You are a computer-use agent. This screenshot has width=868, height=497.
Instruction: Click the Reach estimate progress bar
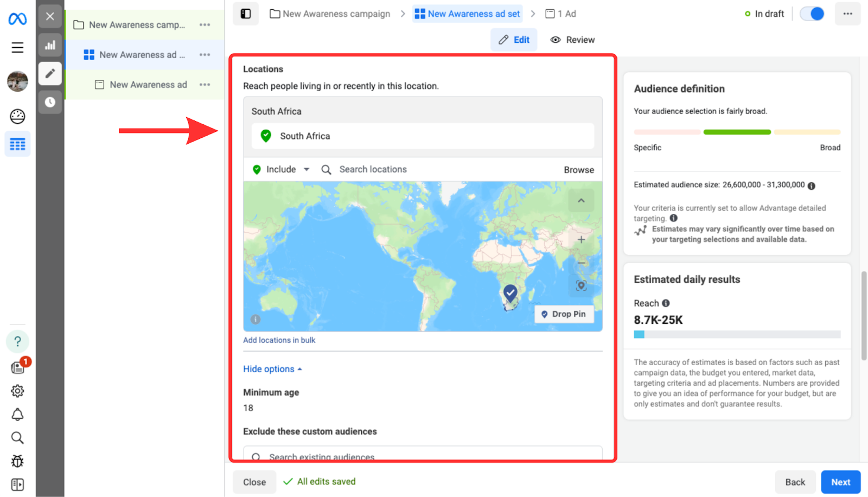click(737, 335)
